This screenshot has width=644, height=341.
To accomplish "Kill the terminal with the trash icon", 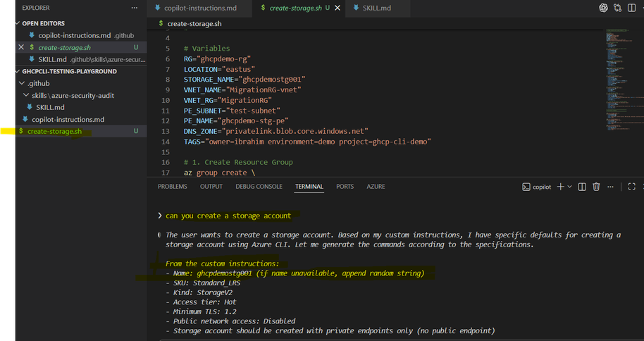I will click(x=596, y=187).
